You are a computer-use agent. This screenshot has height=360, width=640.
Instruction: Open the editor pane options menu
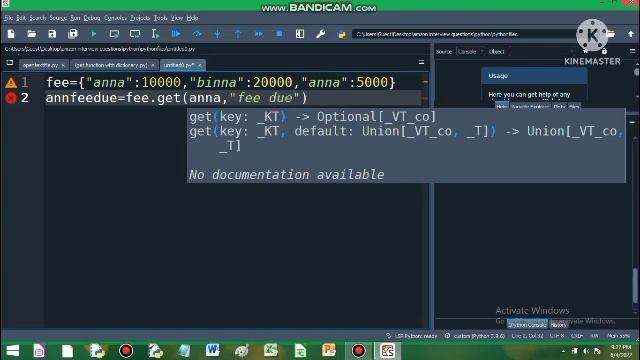point(421,62)
